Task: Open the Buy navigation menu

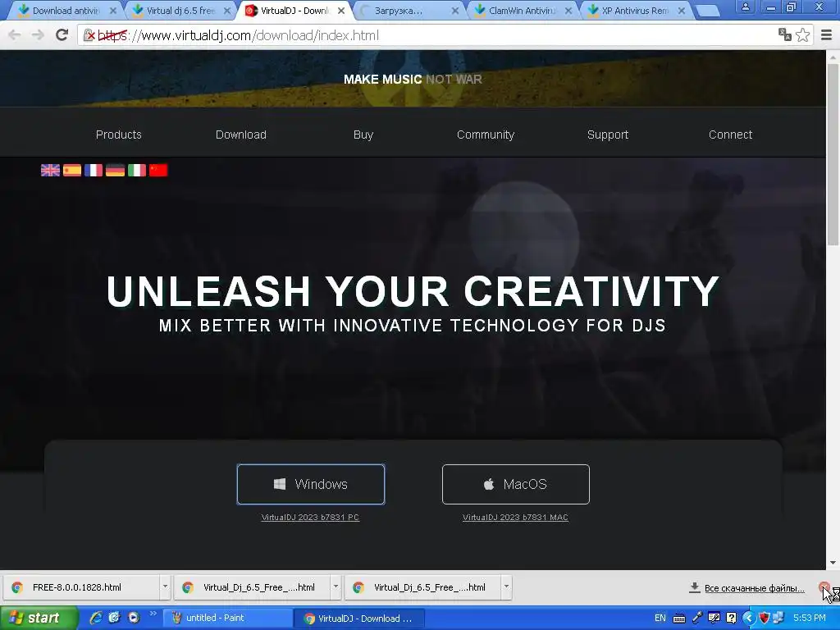Action: click(x=363, y=135)
